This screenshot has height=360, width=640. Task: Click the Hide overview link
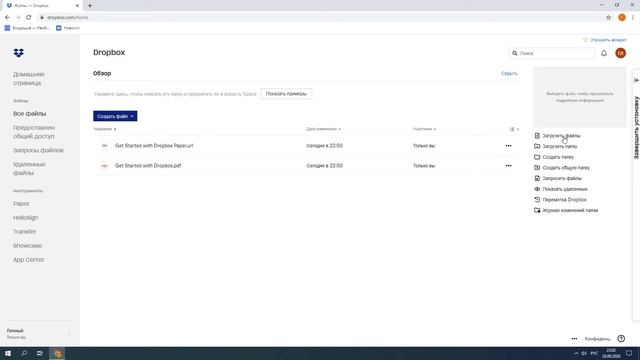pyautogui.click(x=509, y=73)
